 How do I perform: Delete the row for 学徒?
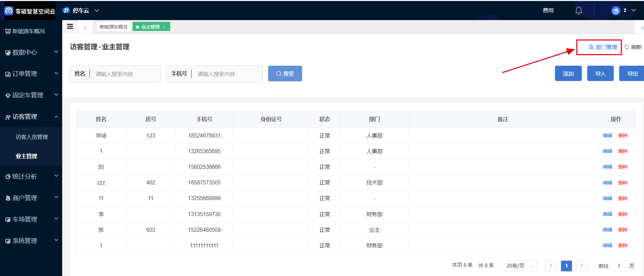pyautogui.click(x=623, y=135)
